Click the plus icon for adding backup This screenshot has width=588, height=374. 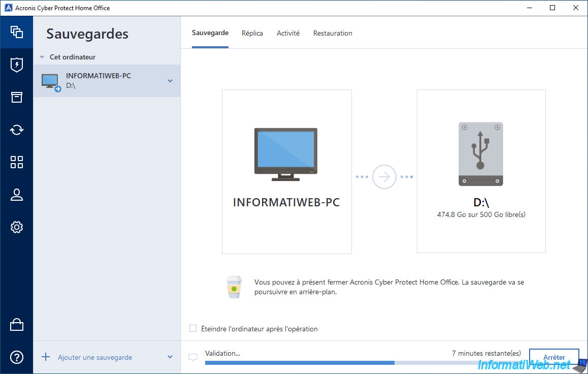(x=46, y=357)
